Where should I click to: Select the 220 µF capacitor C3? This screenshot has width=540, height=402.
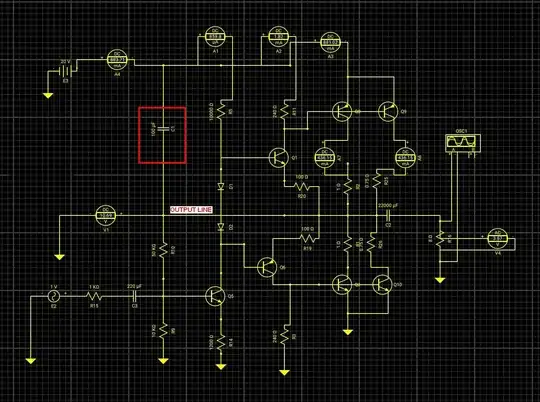(135, 296)
